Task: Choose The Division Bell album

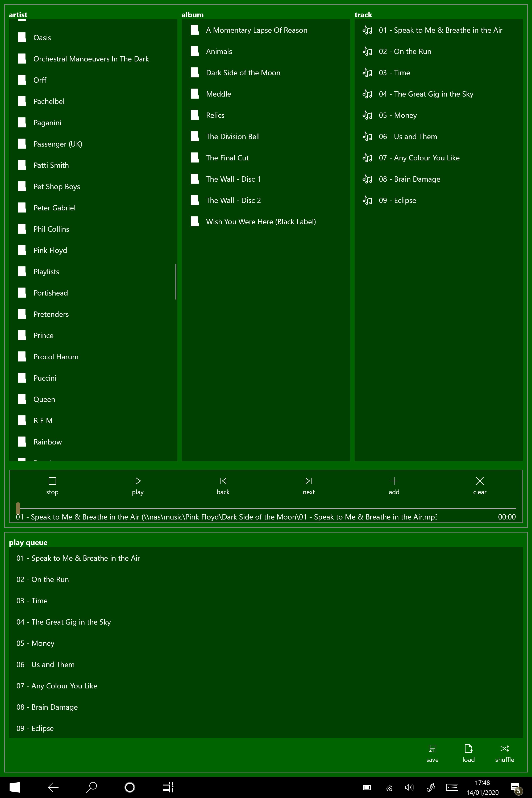Action: (x=233, y=136)
